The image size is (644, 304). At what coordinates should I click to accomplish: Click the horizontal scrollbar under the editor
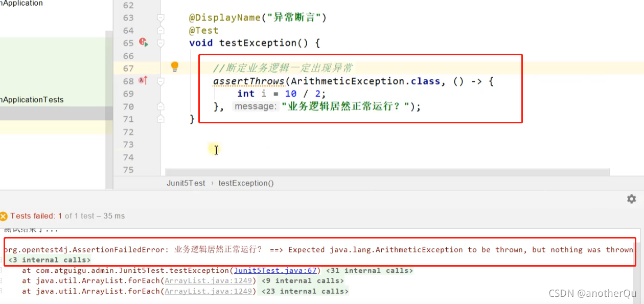(x=387, y=171)
